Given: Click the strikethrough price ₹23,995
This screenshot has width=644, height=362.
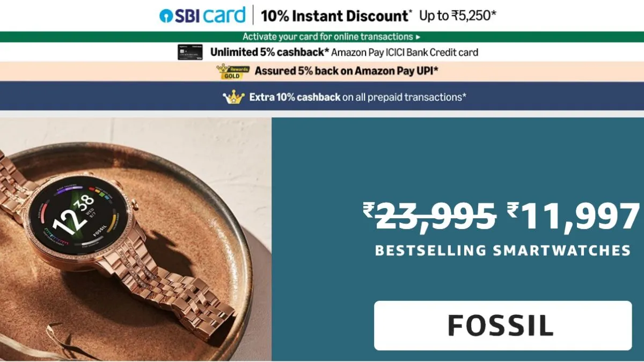Looking at the screenshot, I should (x=429, y=216).
